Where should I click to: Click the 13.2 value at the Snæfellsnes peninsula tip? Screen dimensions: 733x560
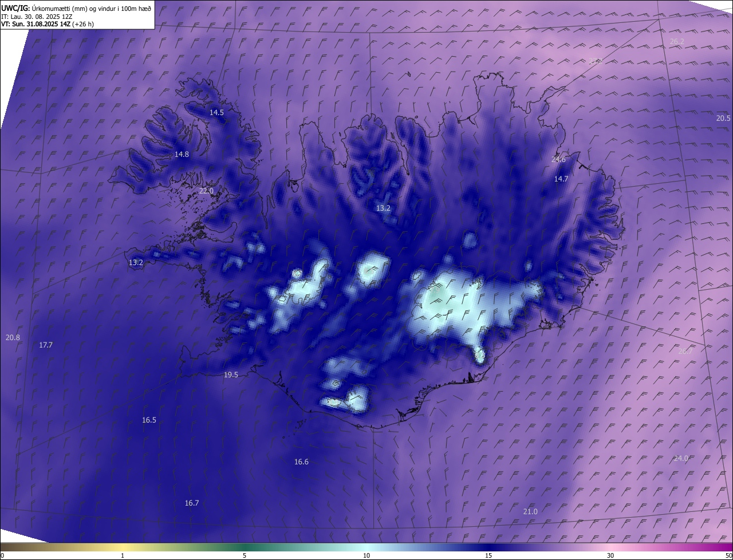coord(136,263)
